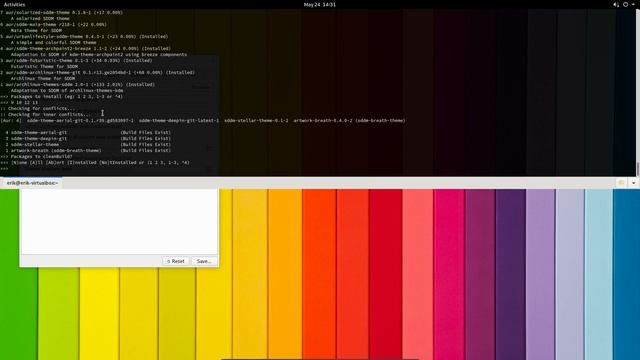Click '[N]one [A]ll [Ab]ort' options line
Image resolution: width=640 pixels, height=360 pixels.
[95, 162]
